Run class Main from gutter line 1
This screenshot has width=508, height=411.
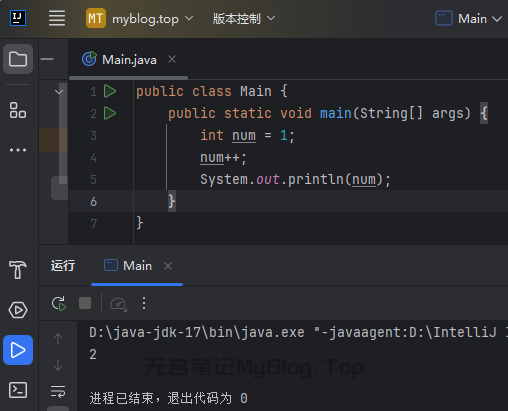click(110, 91)
